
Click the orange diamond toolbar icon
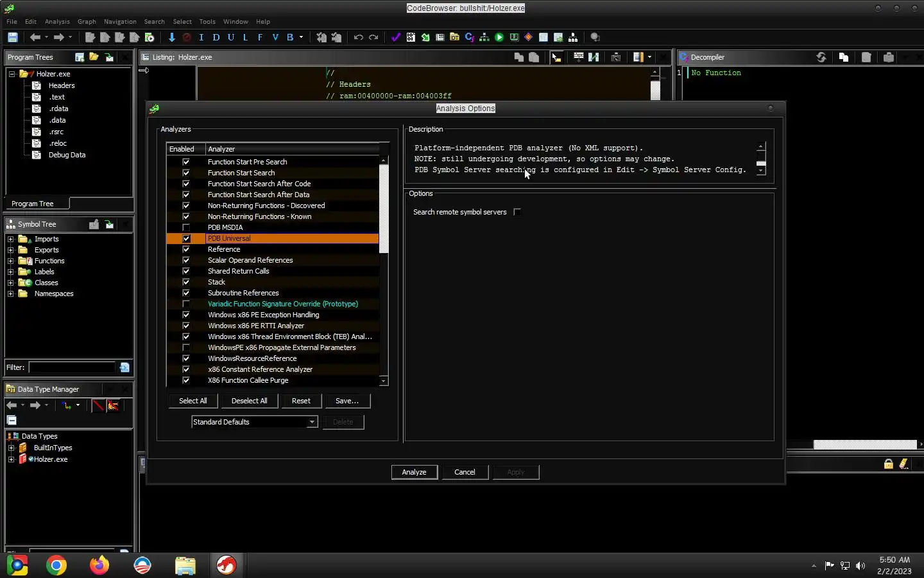(x=529, y=37)
